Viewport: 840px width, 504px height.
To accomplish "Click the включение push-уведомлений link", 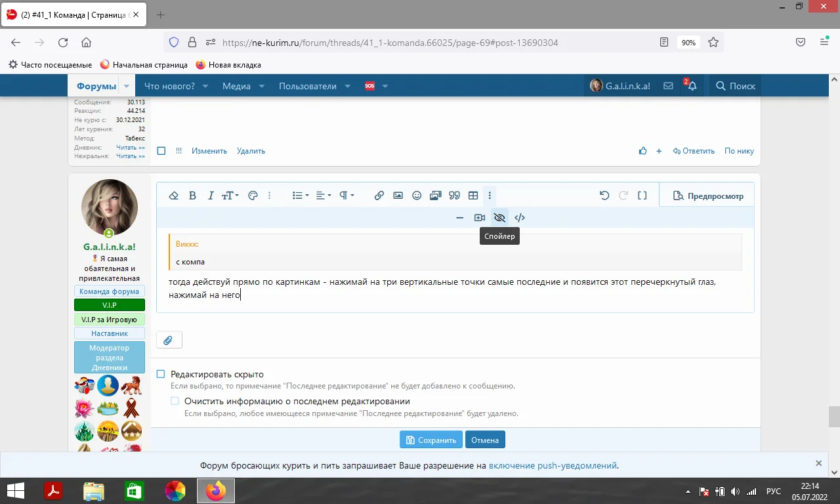I will 553,466.
